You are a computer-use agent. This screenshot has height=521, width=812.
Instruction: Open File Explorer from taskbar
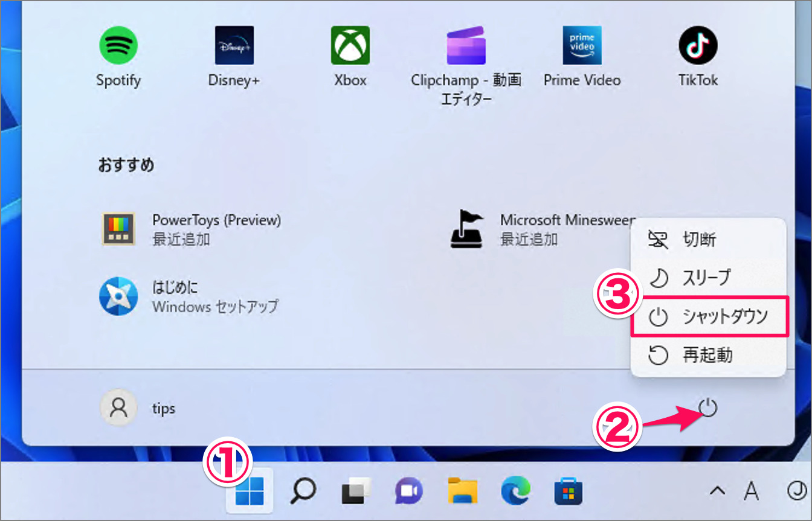462,492
